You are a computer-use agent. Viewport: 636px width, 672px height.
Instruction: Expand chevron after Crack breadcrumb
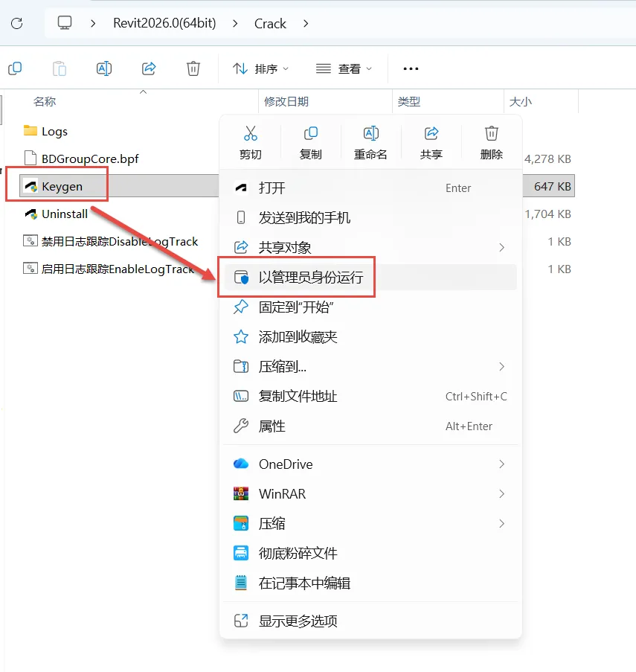click(x=306, y=23)
